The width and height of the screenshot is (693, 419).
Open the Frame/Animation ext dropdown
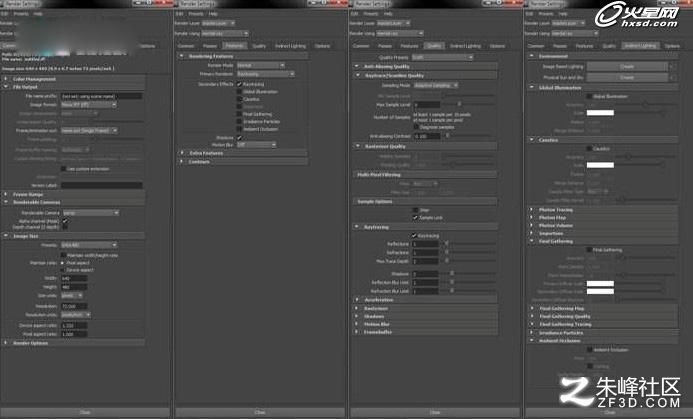pyautogui.click(x=89, y=130)
